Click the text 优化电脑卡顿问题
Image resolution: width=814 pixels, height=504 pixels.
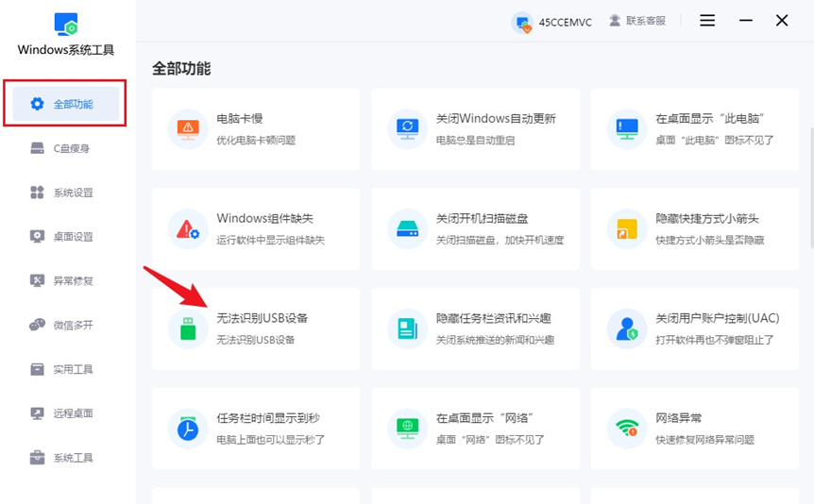256,140
